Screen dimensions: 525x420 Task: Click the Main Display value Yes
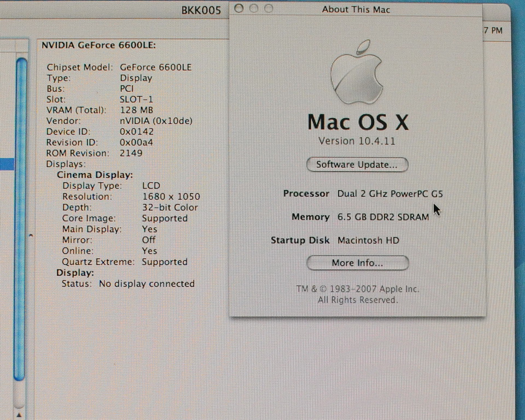pos(149,229)
